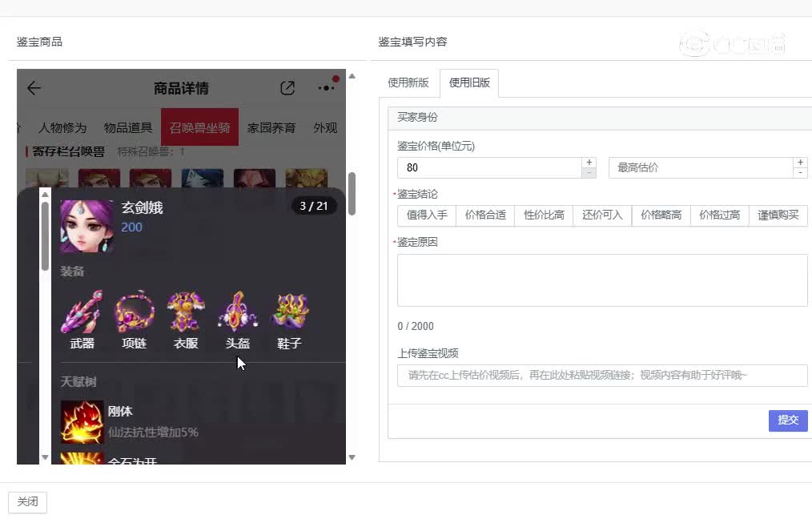Go back with the arrow in 商品详情 header
This screenshot has height=519, width=812.
(x=34, y=88)
